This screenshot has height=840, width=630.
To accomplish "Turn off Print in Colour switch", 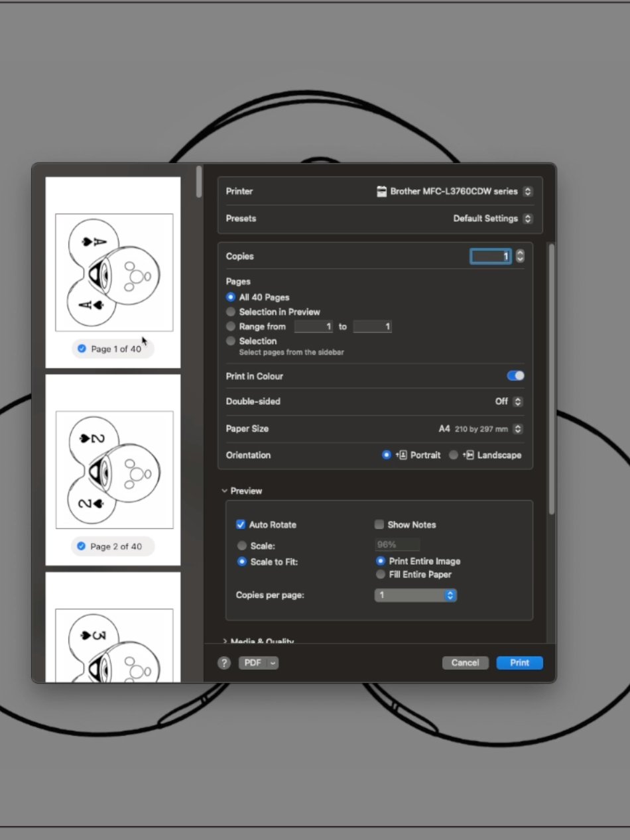I will point(515,376).
